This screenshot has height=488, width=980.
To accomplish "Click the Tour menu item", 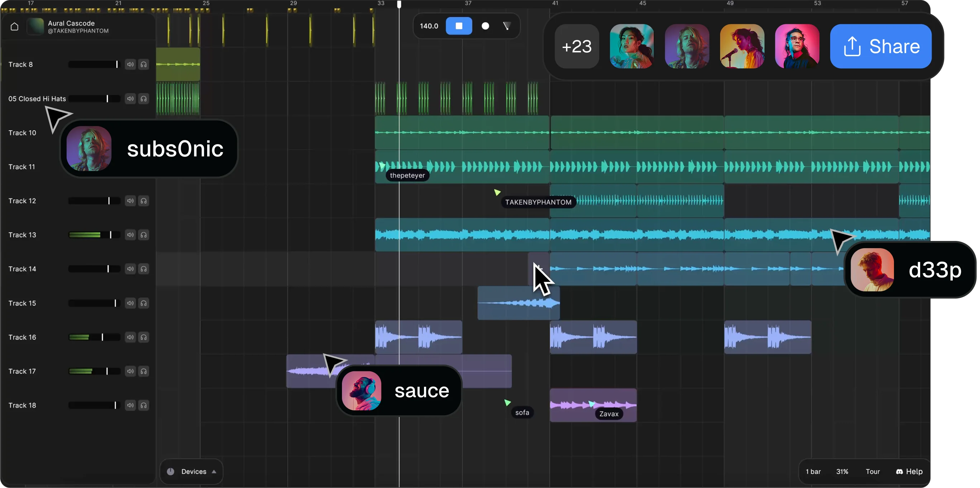I will 872,471.
